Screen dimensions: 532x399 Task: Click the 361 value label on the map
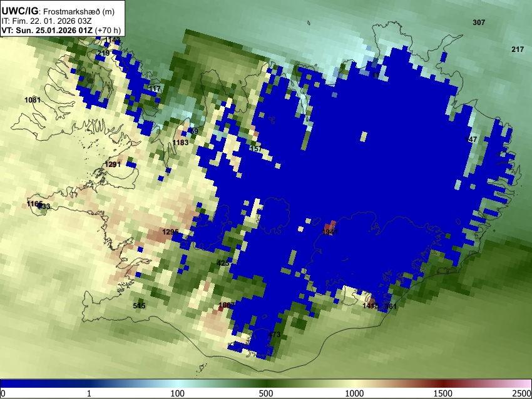tap(391, 306)
